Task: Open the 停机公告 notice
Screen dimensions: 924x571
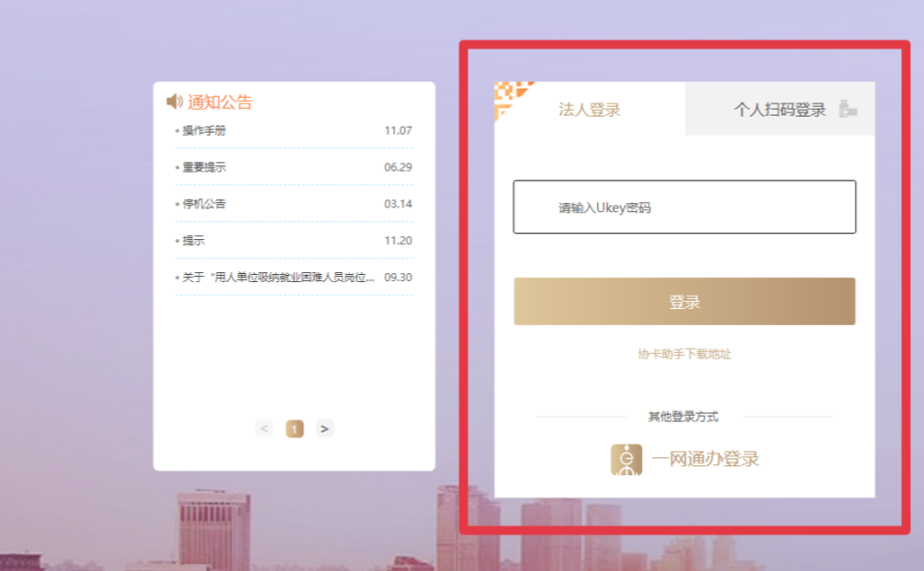Action: (204, 204)
